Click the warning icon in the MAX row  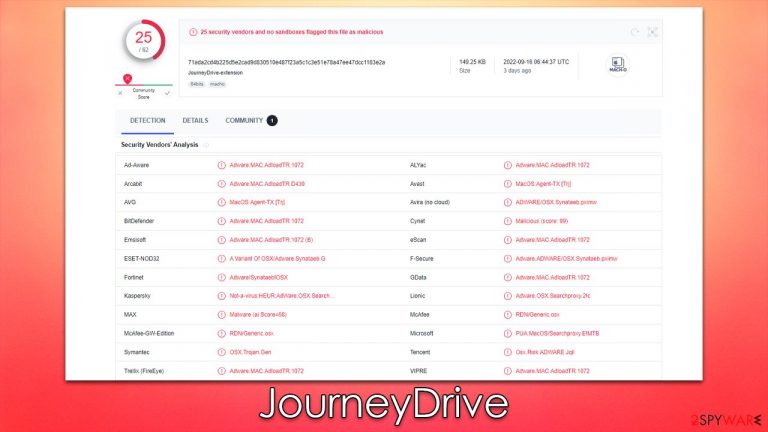221,314
